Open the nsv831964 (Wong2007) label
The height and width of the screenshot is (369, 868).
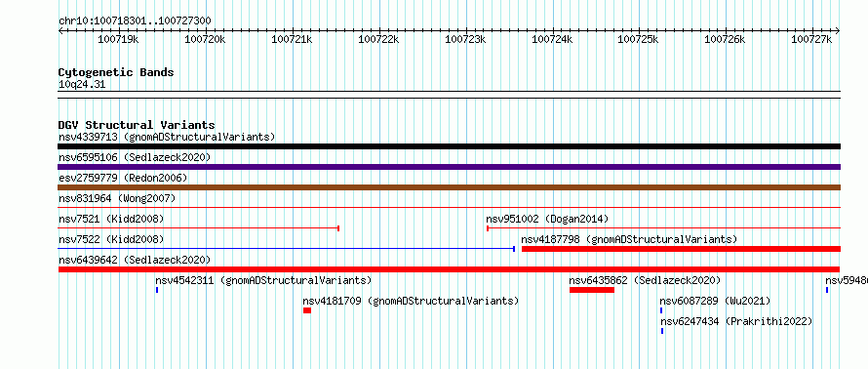pyautogui.click(x=117, y=198)
